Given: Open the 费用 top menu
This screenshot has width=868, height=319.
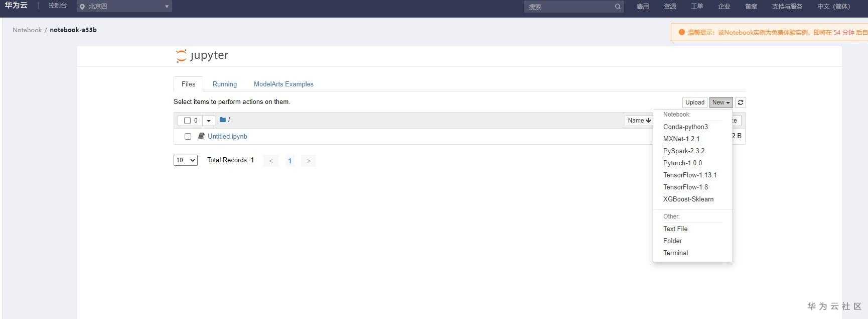Looking at the screenshot, I should [643, 7].
